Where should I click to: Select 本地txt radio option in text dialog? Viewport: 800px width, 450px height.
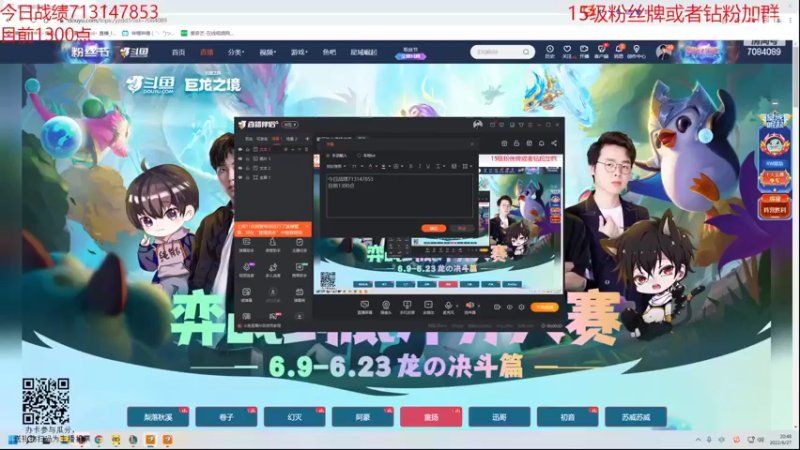pos(367,156)
